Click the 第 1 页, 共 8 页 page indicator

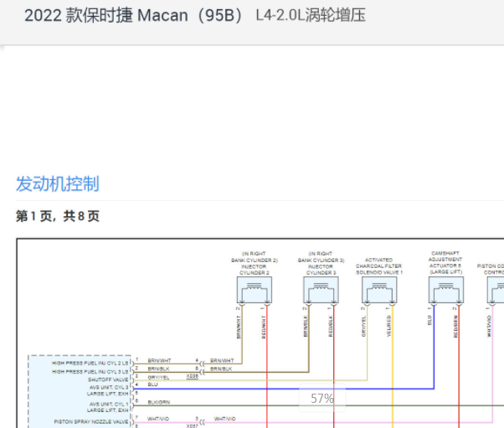(58, 216)
